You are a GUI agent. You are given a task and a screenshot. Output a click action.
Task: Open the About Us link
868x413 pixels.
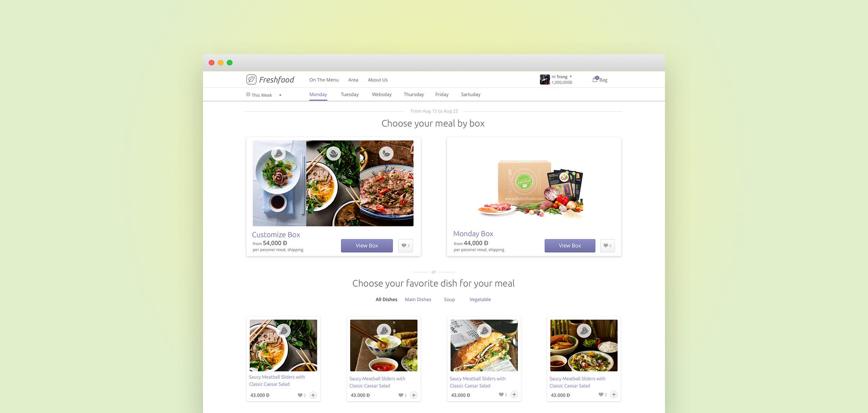[x=378, y=80]
